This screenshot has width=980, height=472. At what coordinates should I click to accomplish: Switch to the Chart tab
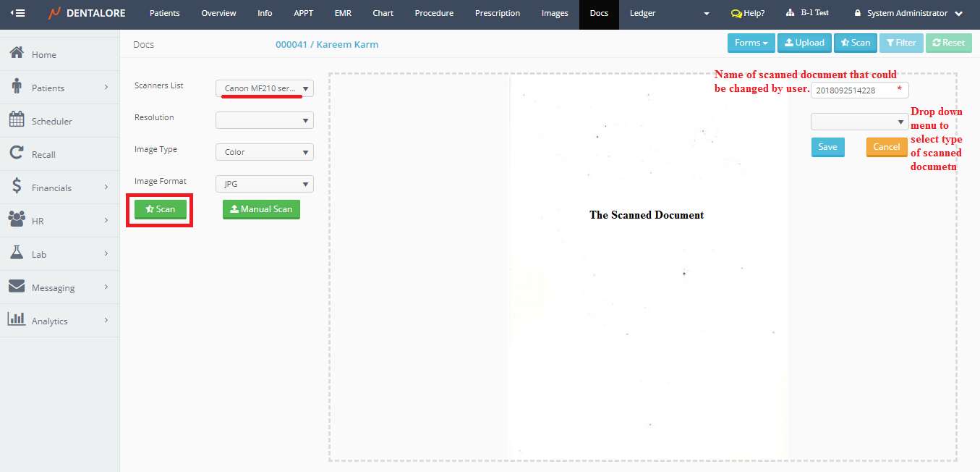coord(383,13)
